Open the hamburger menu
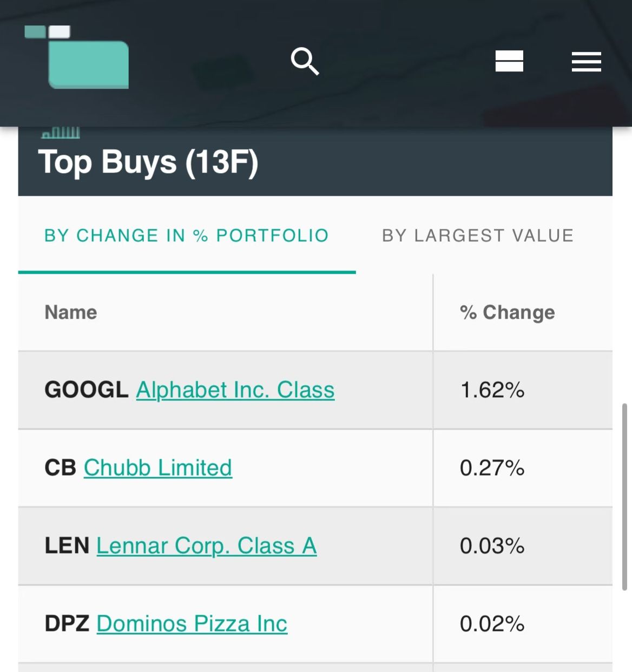 click(586, 62)
